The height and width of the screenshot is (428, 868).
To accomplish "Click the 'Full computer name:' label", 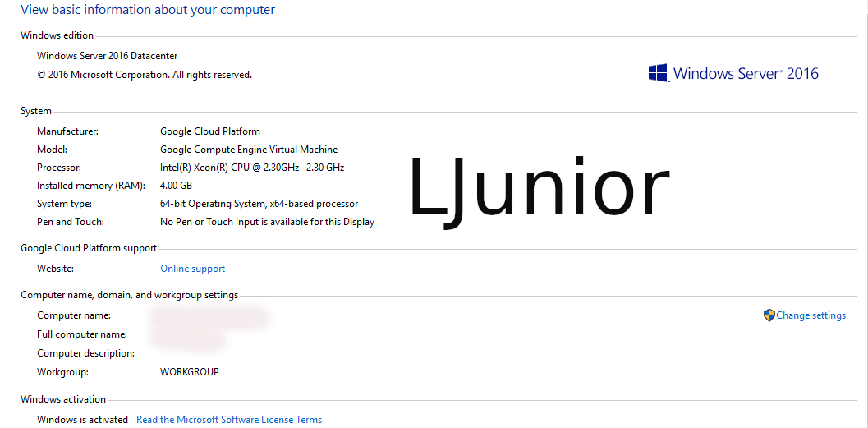I will [x=82, y=335].
